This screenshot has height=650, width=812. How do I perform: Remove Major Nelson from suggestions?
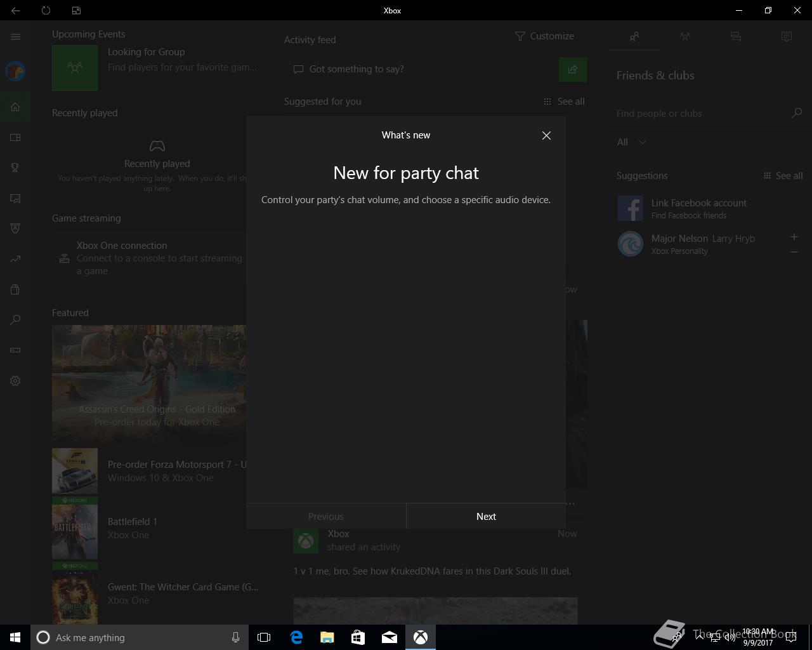tap(794, 252)
